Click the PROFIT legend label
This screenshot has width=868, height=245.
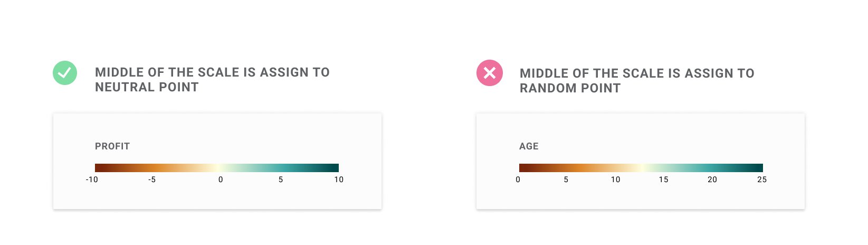pyautogui.click(x=112, y=146)
